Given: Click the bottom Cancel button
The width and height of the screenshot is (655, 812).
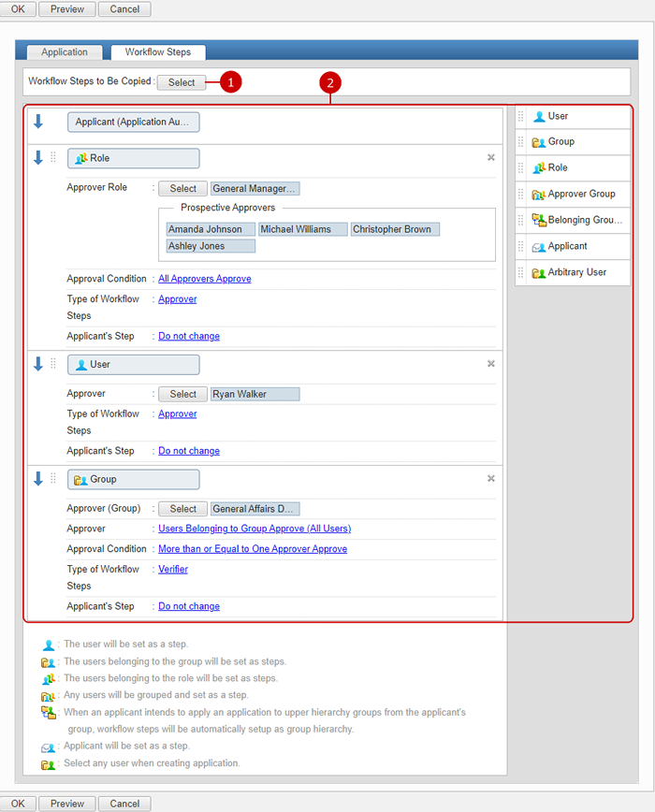Looking at the screenshot, I should click(x=124, y=804).
